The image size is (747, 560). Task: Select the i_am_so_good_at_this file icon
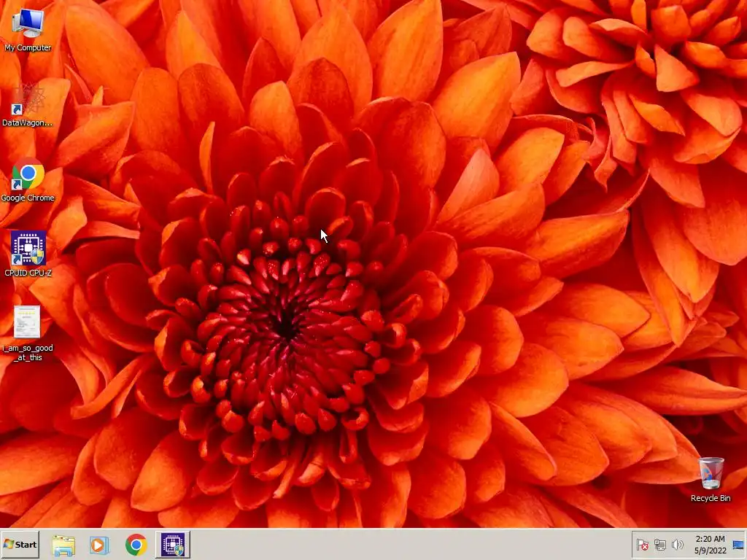point(28,322)
